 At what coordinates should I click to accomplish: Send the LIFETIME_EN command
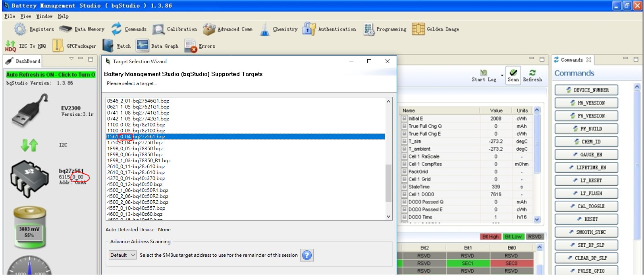pos(586,167)
